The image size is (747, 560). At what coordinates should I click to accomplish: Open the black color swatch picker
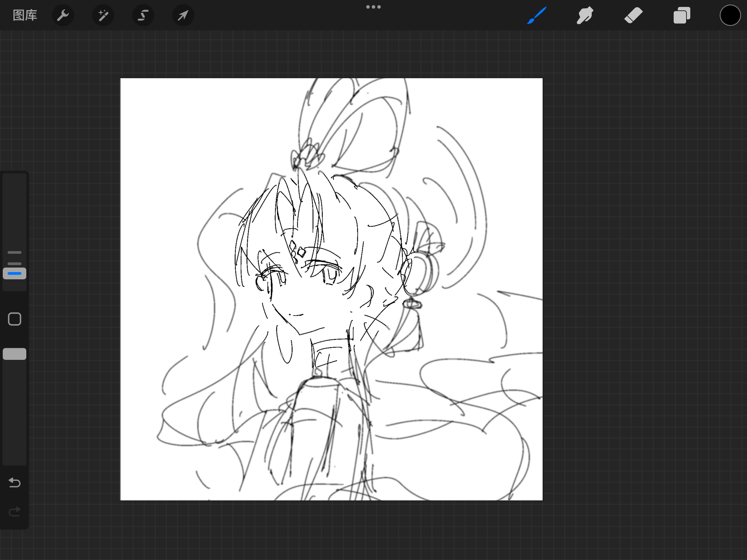(x=730, y=15)
